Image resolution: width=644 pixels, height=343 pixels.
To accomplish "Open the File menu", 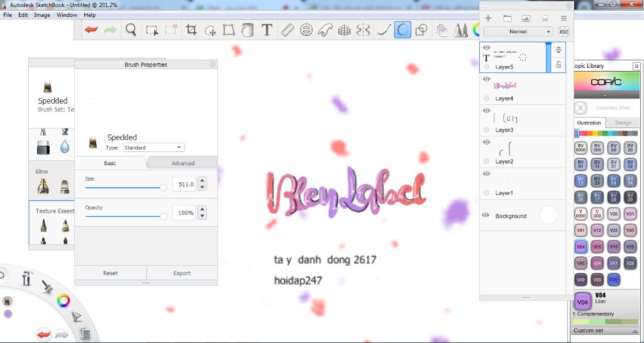I will click(x=8, y=15).
